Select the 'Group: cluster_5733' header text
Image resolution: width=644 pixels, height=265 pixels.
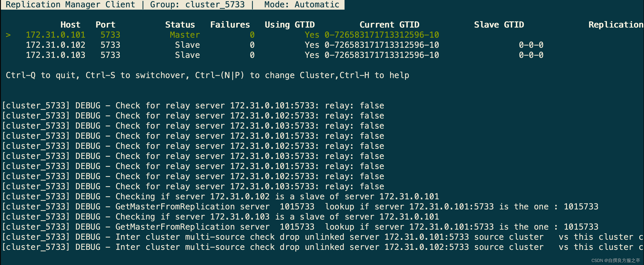[197, 5]
